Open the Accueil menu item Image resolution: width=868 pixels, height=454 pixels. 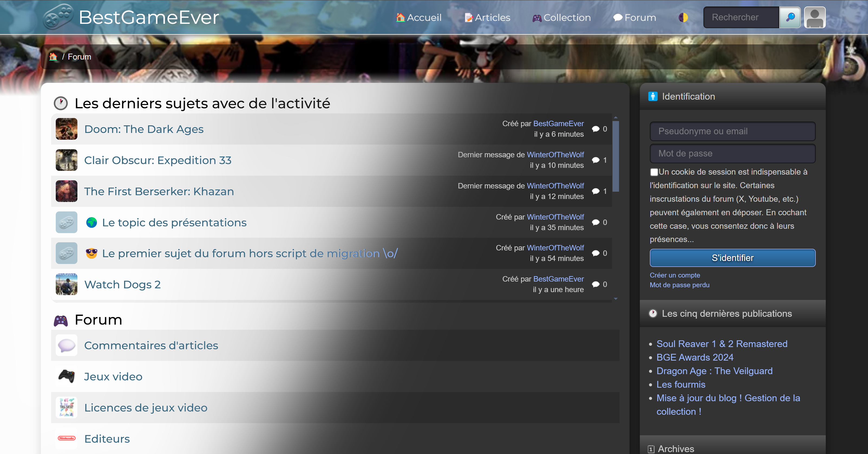(418, 18)
